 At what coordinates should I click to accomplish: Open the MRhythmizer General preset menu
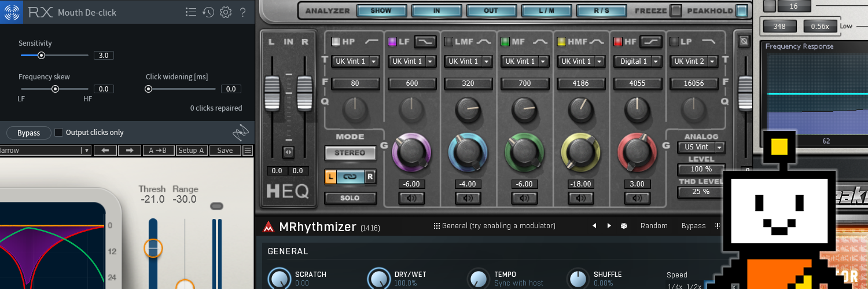point(495,226)
